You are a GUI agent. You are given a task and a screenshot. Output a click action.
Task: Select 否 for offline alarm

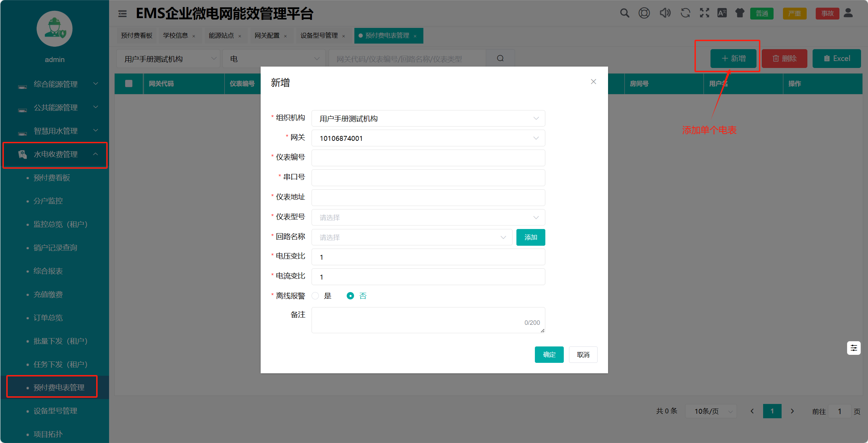coord(350,296)
